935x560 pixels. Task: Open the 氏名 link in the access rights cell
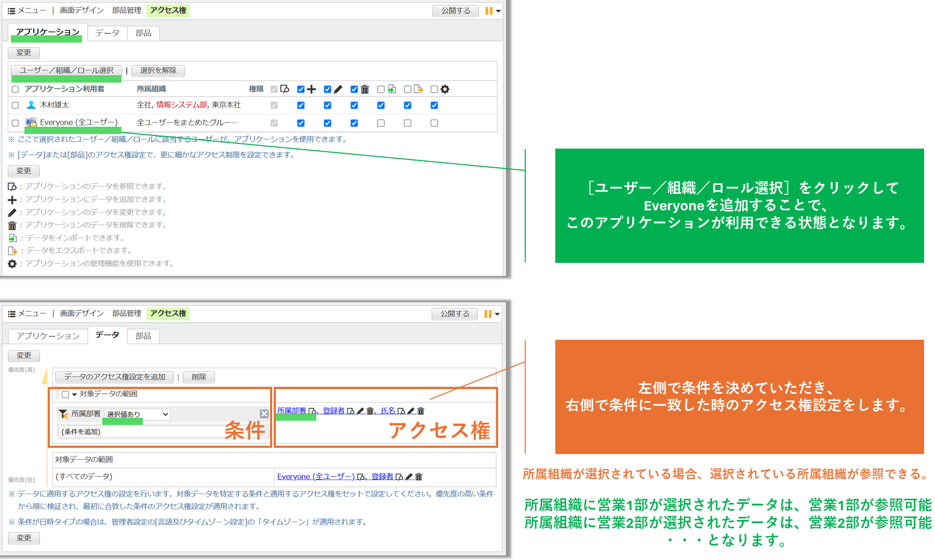tap(388, 411)
